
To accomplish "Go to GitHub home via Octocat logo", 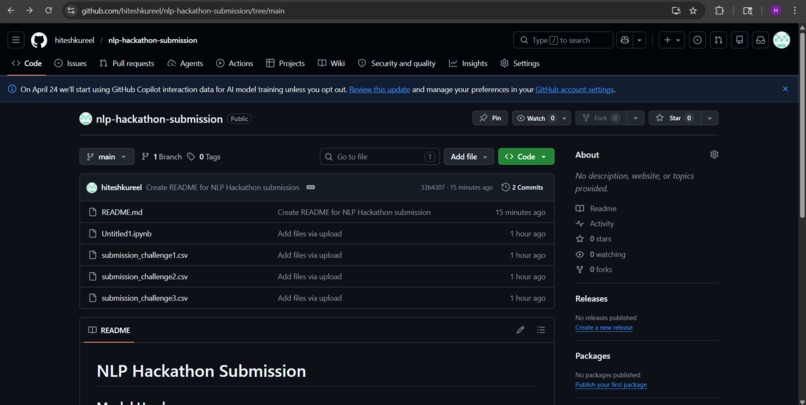I will 39,40.
